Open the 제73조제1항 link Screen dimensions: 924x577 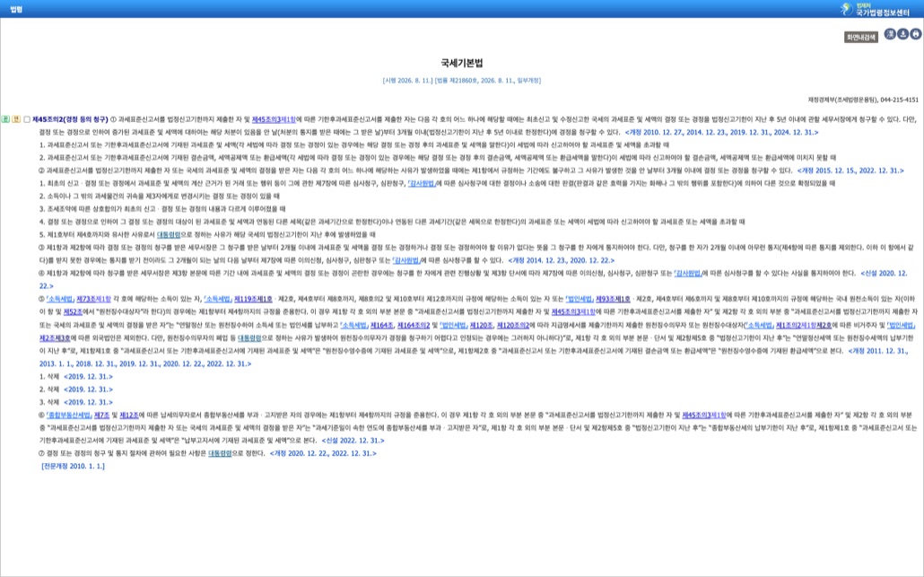(x=93, y=300)
